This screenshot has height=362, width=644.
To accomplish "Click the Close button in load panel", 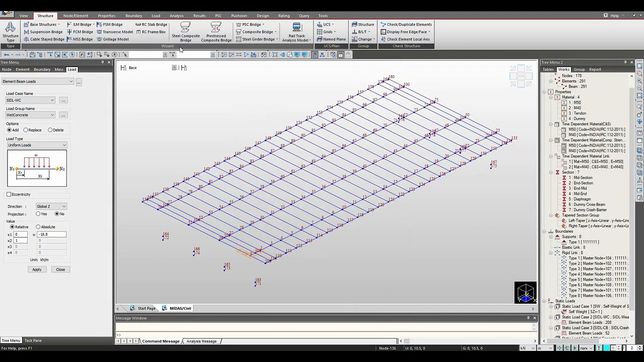I will point(60,269).
